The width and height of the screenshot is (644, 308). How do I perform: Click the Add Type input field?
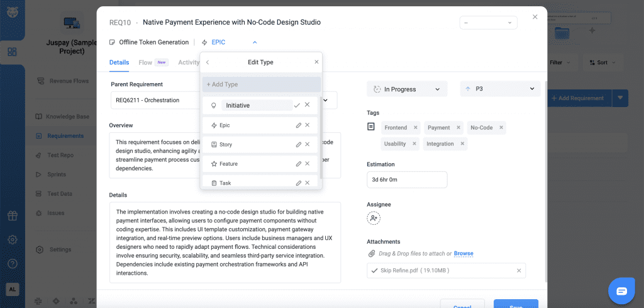point(261,84)
